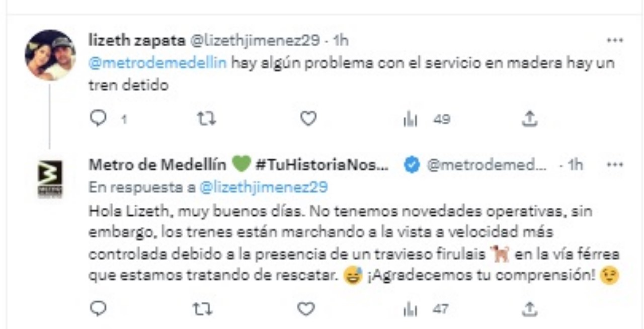Screen dimensions: 644x329
Task: Open the 1h timestamp on Metro's reply
Action: point(575,164)
